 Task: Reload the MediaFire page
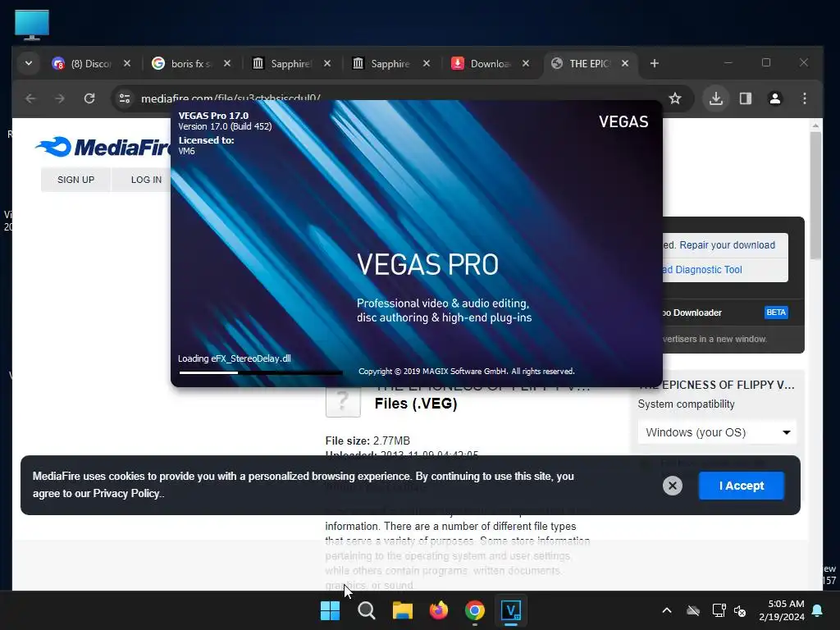tap(89, 98)
